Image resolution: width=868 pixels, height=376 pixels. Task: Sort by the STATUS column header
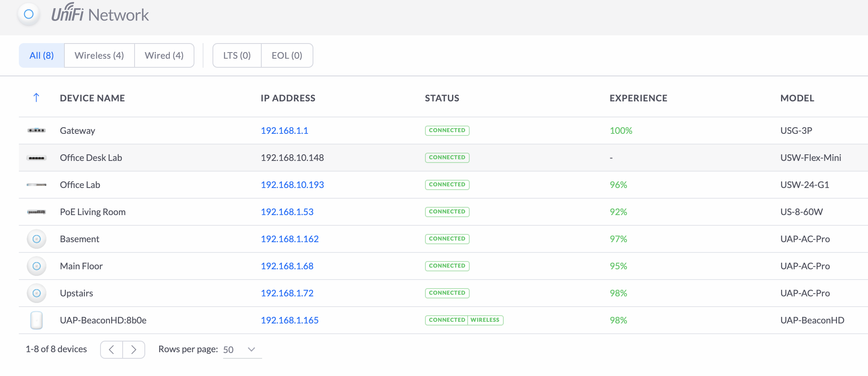coord(442,98)
